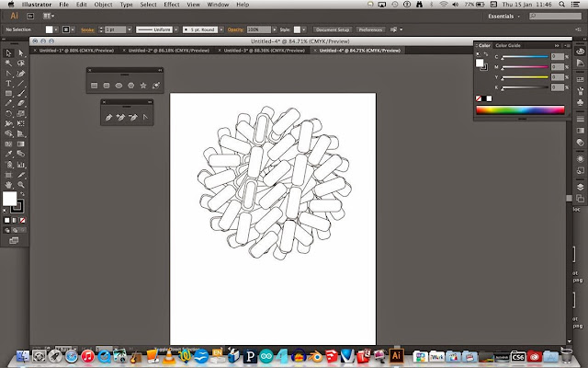Open the Essentials workspace dropdown
The width and height of the screenshot is (588, 368).
pyautogui.click(x=507, y=17)
